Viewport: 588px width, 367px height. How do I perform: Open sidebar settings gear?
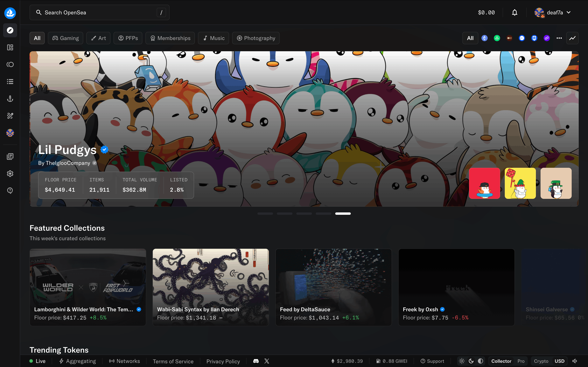(x=10, y=174)
